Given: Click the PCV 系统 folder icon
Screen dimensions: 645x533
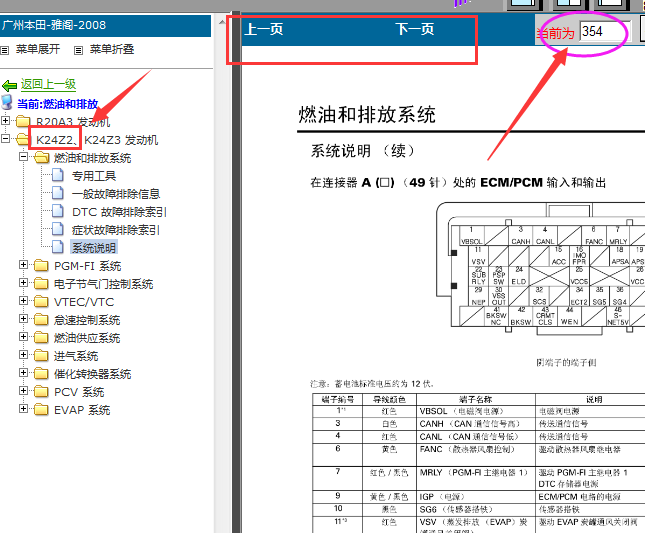Looking at the screenshot, I should click(41, 391).
